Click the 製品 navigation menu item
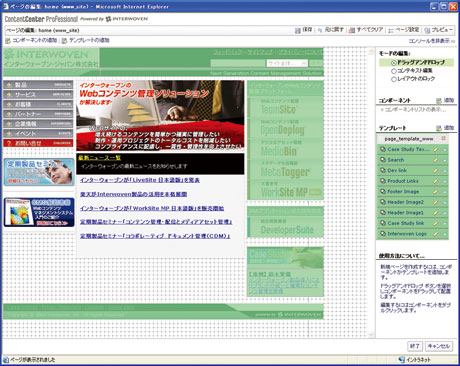Screen dimensions: 460x366 (x=38, y=85)
